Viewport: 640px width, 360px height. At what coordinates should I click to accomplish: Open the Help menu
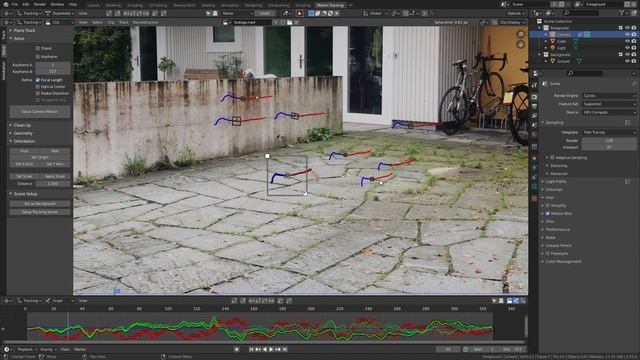pos(73,4)
